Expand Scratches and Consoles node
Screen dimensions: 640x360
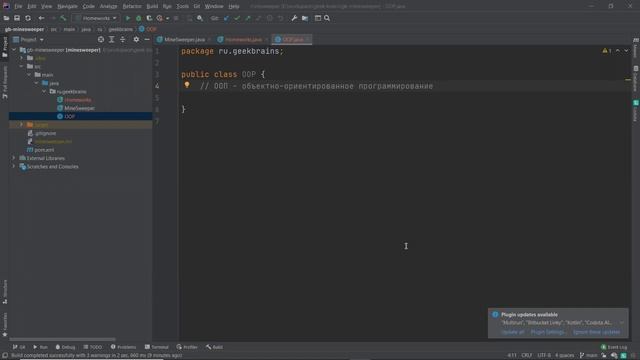click(x=14, y=167)
